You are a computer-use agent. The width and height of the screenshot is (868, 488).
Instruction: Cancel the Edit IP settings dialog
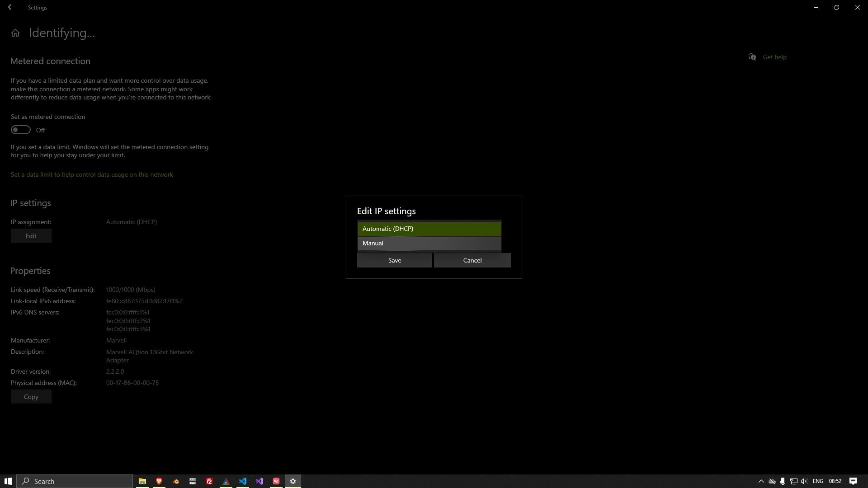click(472, 260)
